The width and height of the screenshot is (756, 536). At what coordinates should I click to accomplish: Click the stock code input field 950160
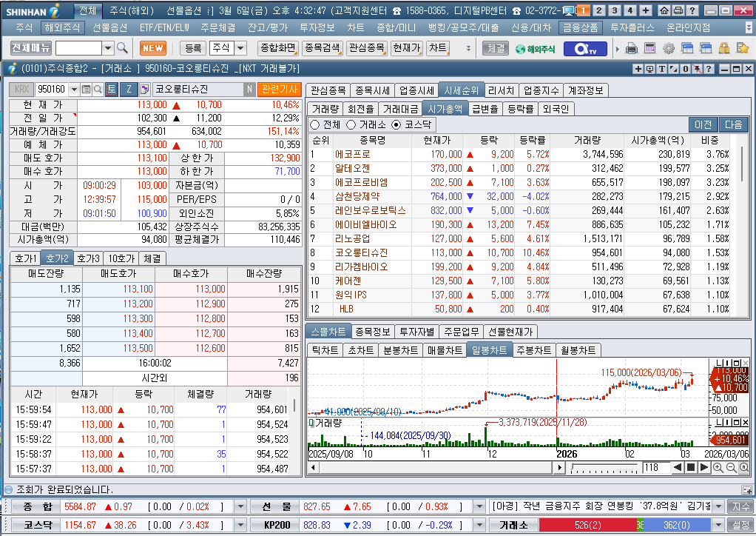52,90
